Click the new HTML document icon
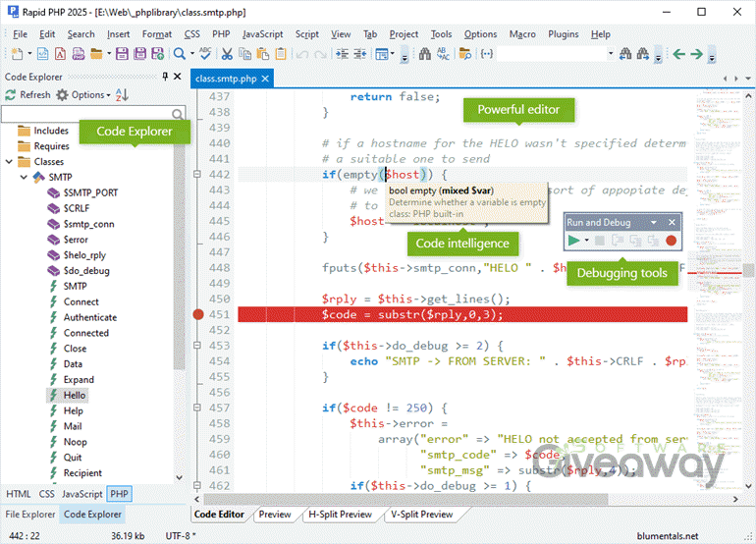 point(42,54)
